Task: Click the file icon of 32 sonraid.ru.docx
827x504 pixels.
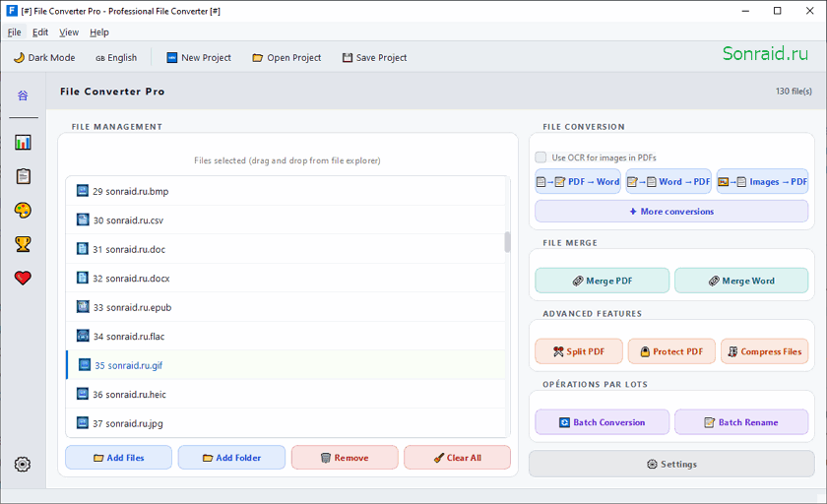Action: click(x=83, y=278)
